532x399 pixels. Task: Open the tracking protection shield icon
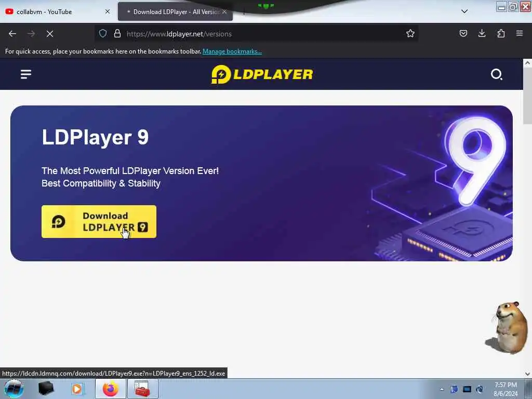(103, 33)
